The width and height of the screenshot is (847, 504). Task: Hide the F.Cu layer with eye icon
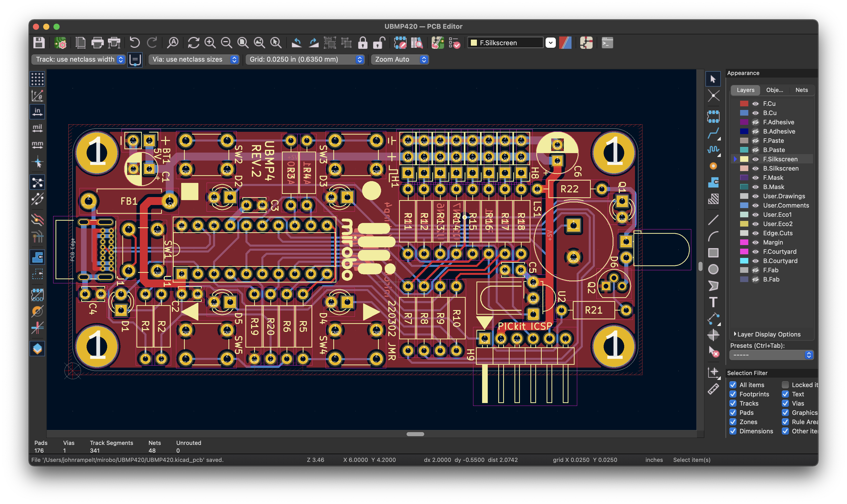755,104
